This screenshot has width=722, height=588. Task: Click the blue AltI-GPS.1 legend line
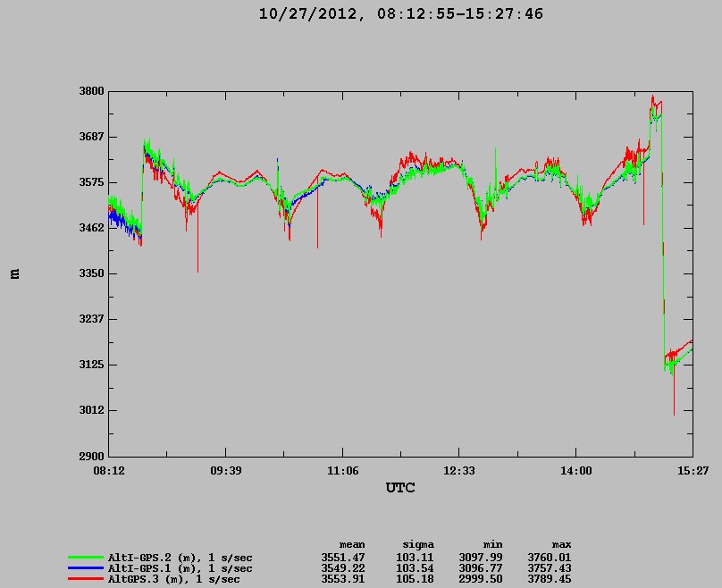(x=86, y=568)
